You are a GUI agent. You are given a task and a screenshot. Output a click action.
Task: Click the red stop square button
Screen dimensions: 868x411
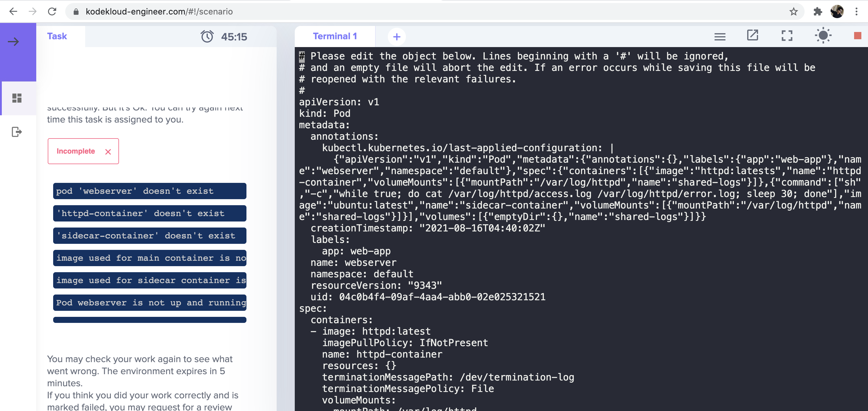(857, 36)
